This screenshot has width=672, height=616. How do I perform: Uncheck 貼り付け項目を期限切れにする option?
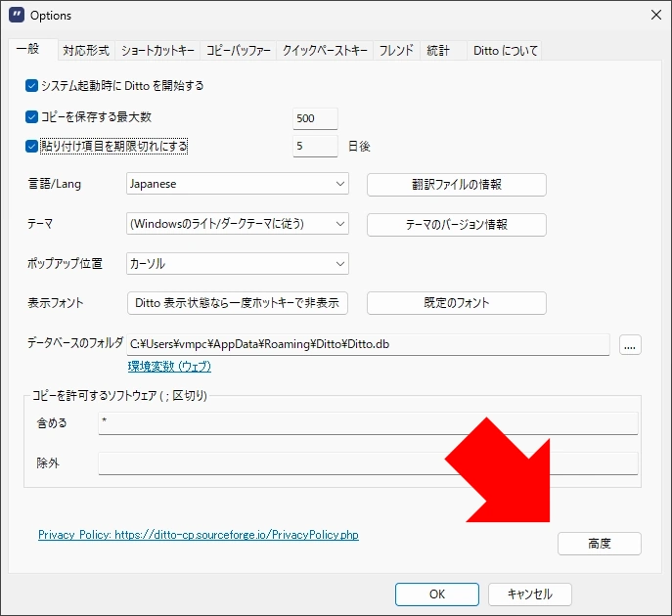pos(32,147)
